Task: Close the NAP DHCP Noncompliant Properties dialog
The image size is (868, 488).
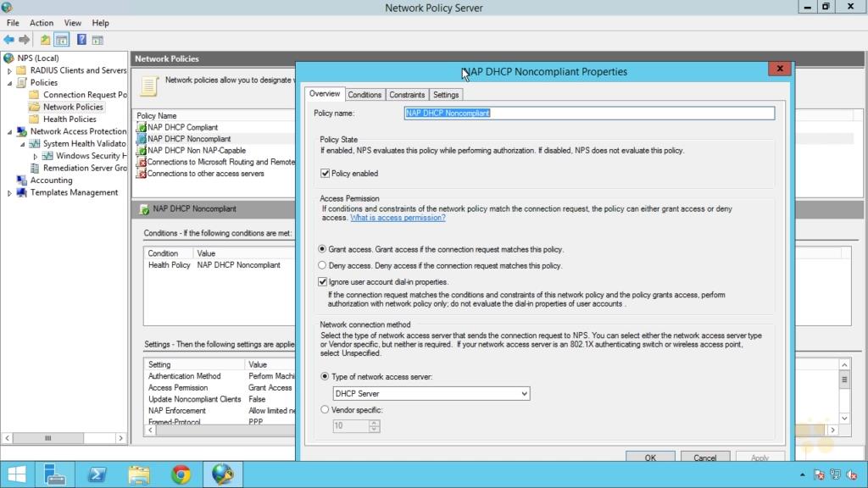Action: click(x=780, y=69)
